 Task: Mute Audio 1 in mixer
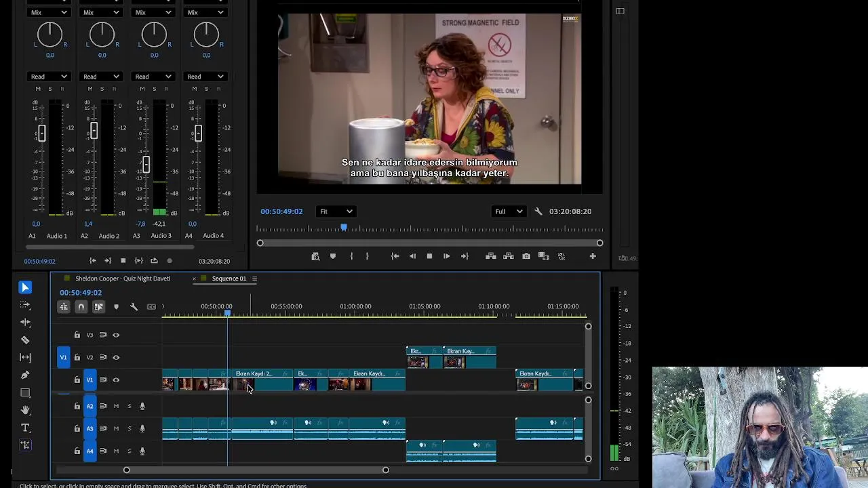click(x=38, y=89)
